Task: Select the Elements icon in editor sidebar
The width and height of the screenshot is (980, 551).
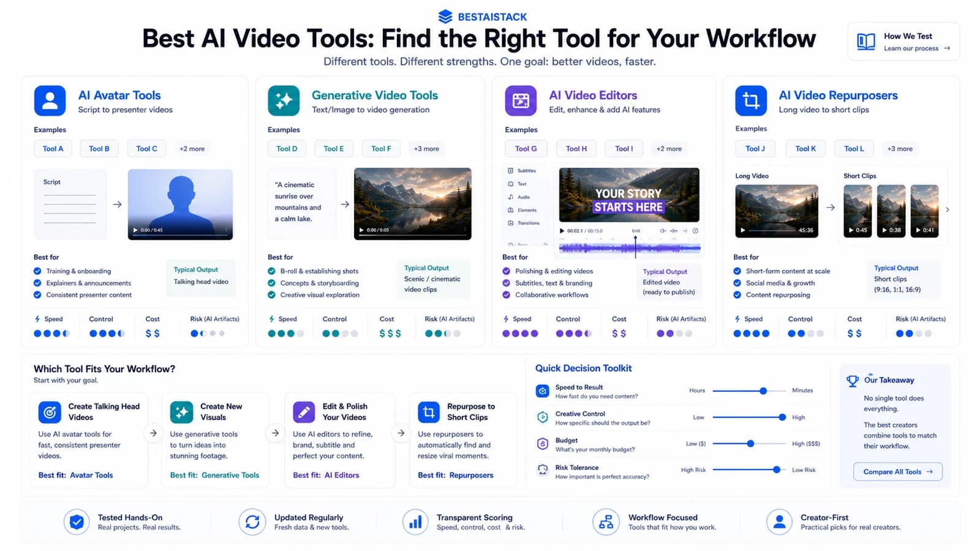Action: (511, 210)
